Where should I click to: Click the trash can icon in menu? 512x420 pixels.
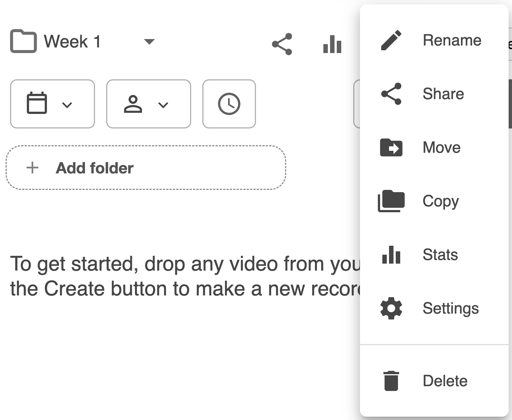point(391,381)
